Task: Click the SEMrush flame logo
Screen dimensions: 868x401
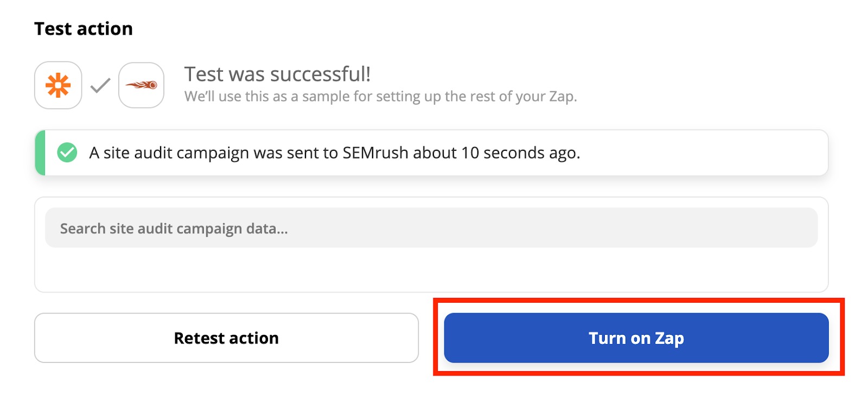Action: (141, 85)
